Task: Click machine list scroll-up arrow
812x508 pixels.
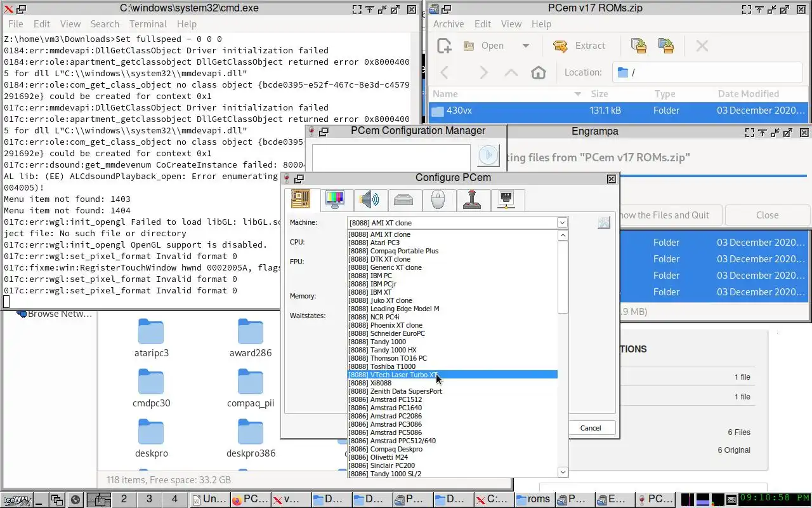Action: coord(563,236)
